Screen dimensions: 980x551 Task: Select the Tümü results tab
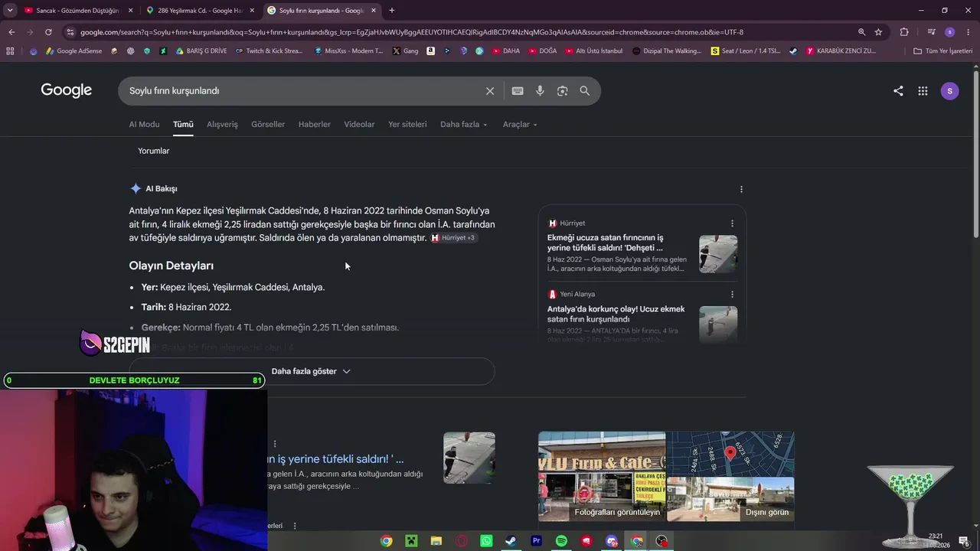183,125
